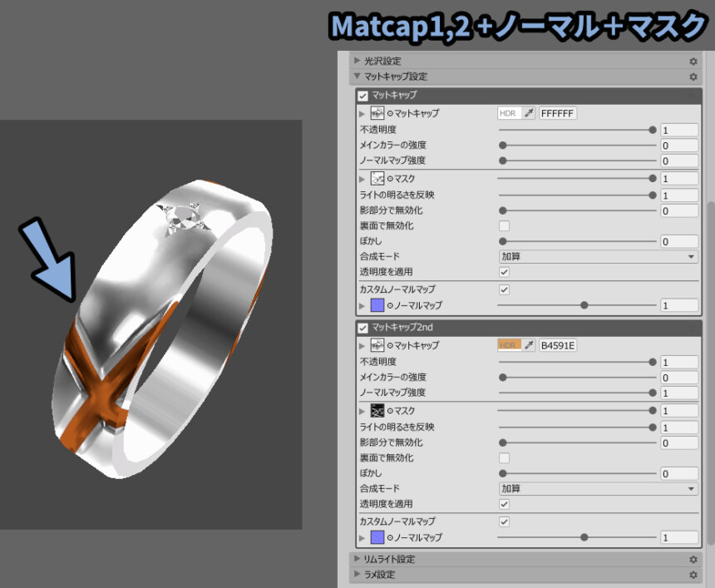Viewport: 715px width, 588px height.
Task: Click the white HDR color swatch
Action: click(509, 113)
